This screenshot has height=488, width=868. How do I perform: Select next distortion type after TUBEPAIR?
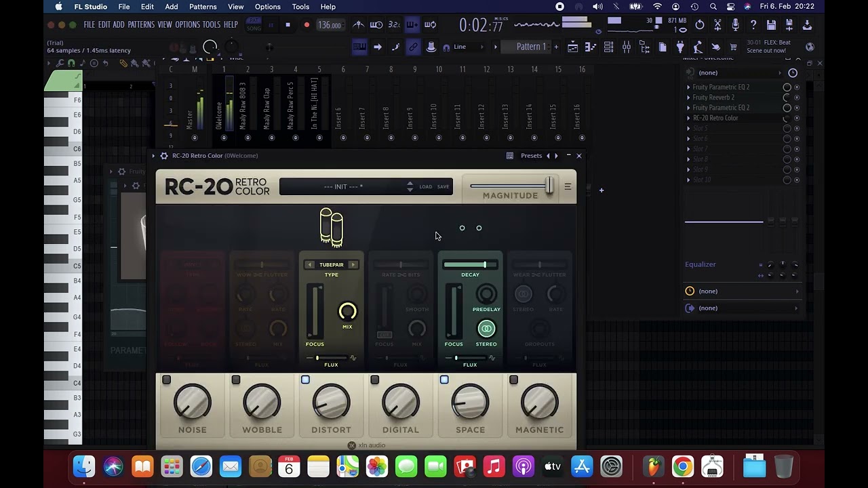tap(353, 265)
